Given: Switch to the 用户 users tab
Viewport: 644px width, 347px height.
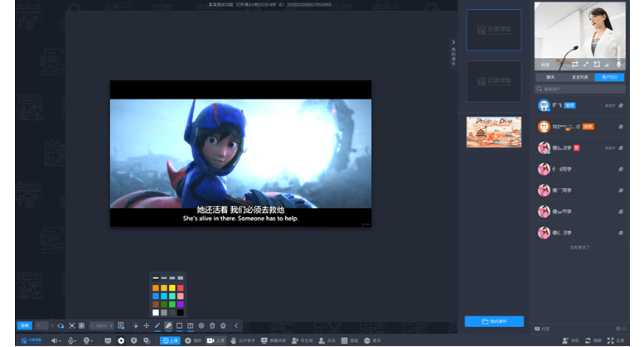Looking at the screenshot, I should click(609, 77).
